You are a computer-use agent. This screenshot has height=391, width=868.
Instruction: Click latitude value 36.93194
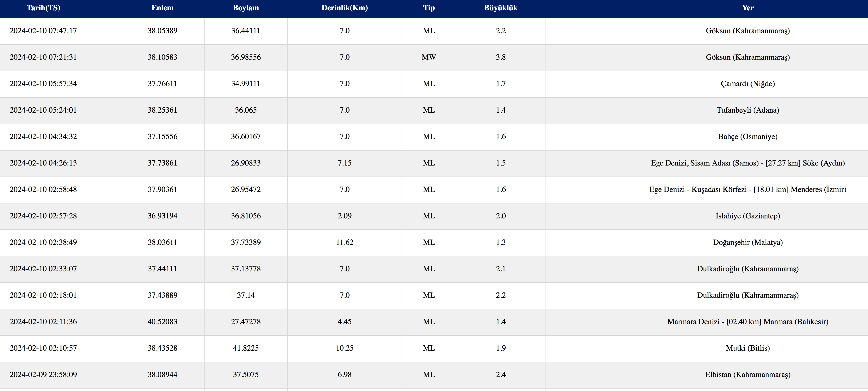click(162, 216)
